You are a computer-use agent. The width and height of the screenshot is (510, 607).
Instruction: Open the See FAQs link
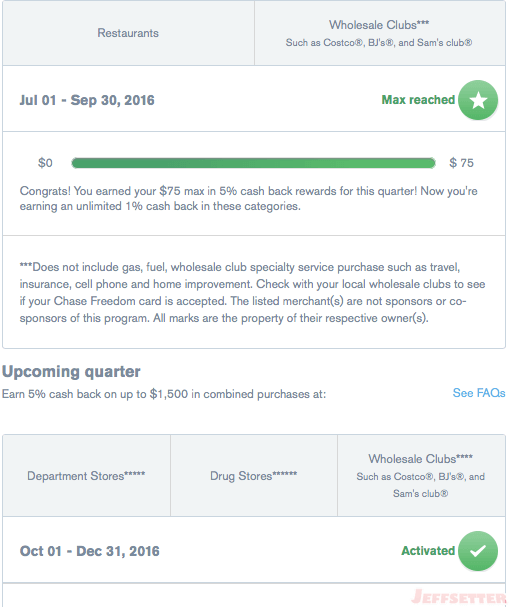(479, 393)
